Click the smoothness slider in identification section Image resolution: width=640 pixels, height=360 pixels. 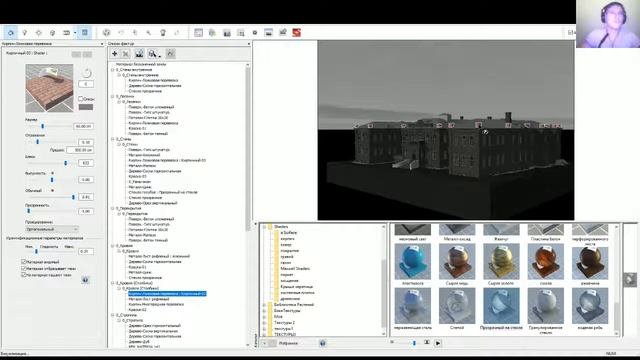[x=36, y=251]
